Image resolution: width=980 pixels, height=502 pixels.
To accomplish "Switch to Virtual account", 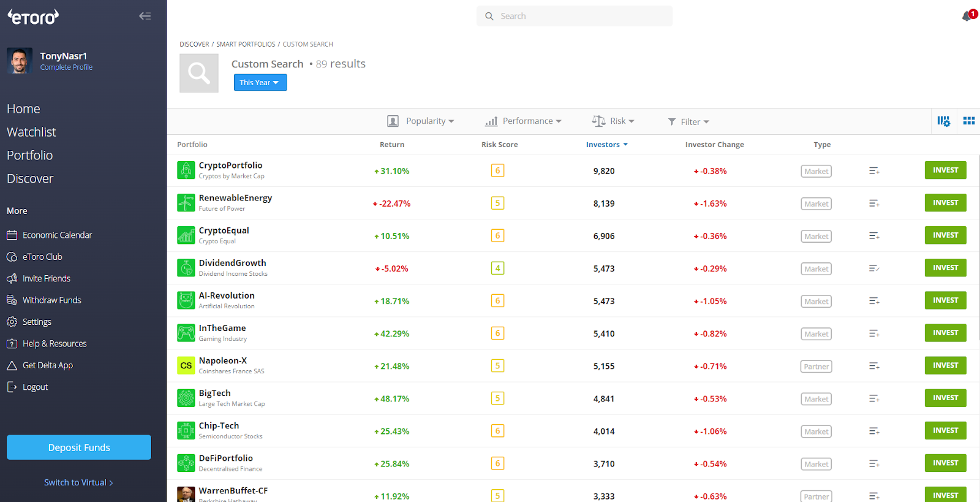I will (x=78, y=482).
